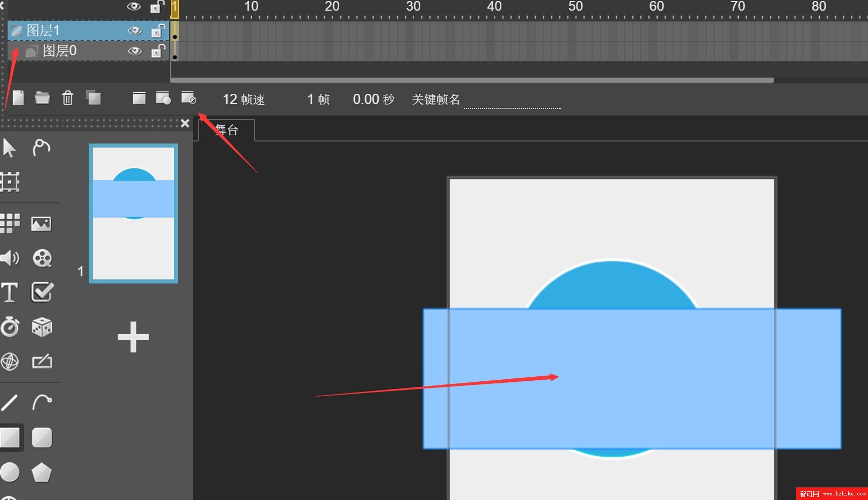868x500 pixels.
Task: Hide layer 图层0 with eye icon
Action: pyautogui.click(x=134, y=51)
